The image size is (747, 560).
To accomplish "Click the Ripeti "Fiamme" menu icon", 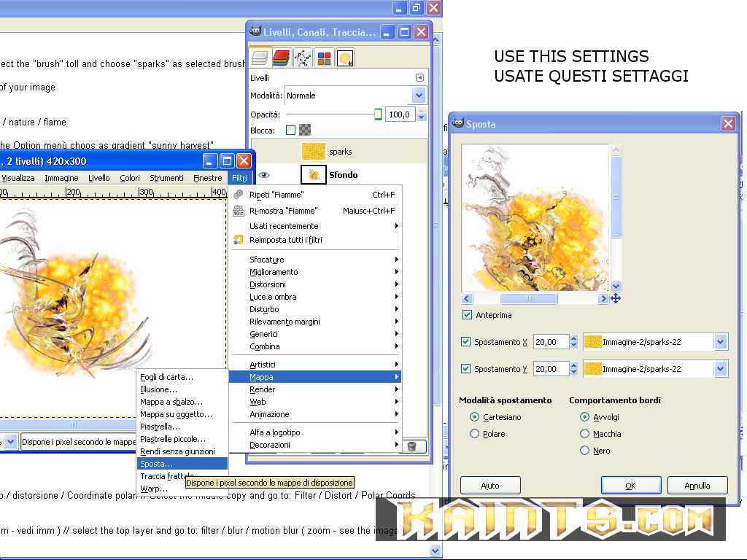I will coord(239,194).
